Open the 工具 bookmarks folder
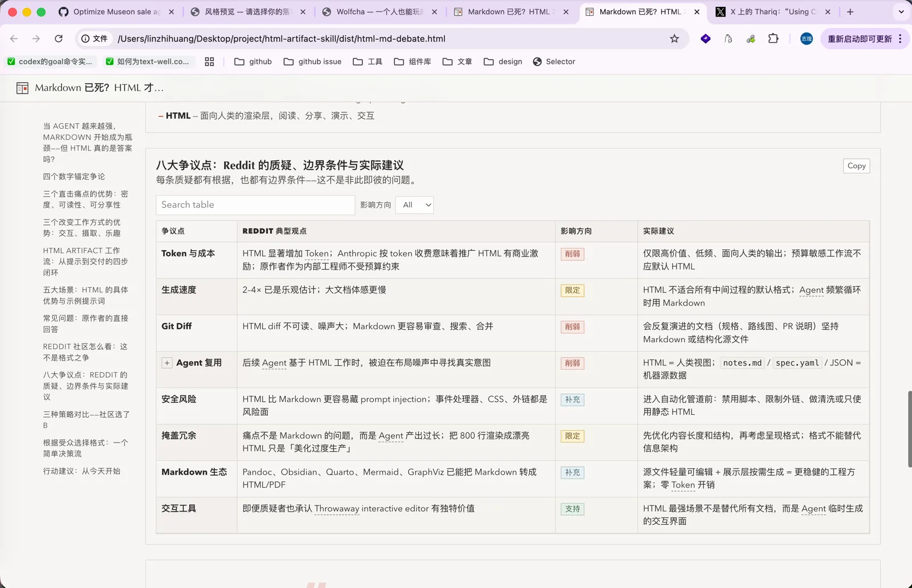 coord(368,62)
